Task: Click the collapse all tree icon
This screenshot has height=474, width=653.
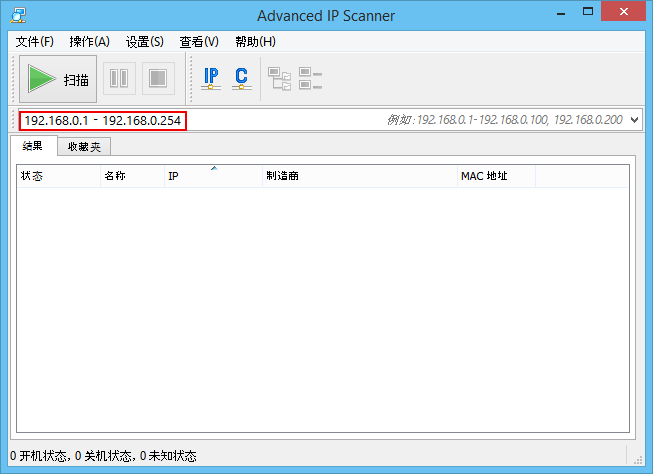Action: (311, 79)
